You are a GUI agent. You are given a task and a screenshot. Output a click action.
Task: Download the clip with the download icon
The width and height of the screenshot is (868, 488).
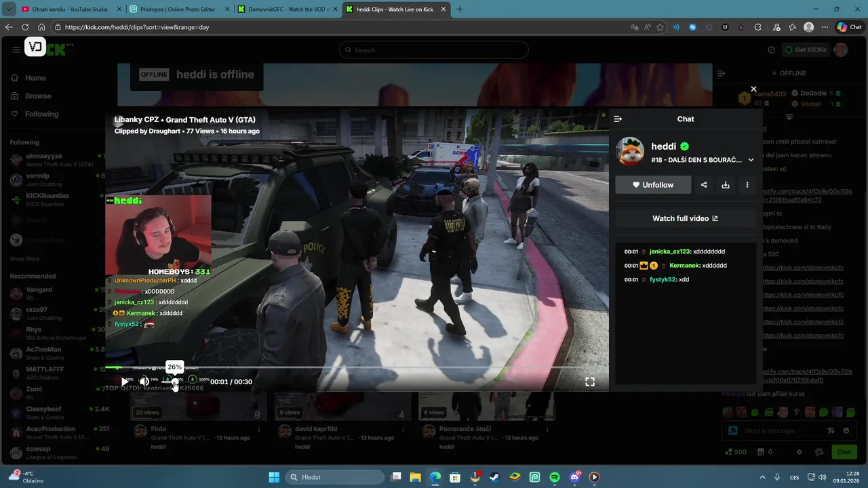(x=726, y=185)
